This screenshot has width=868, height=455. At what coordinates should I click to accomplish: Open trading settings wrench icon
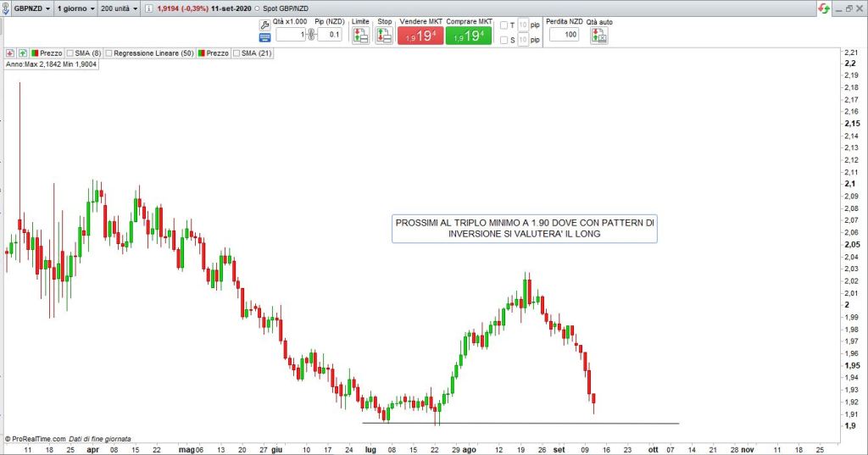264,25
